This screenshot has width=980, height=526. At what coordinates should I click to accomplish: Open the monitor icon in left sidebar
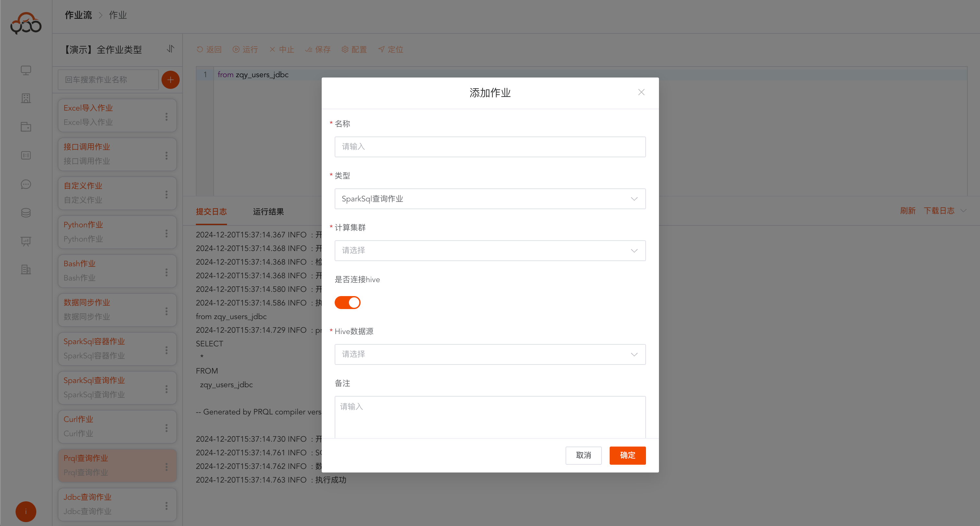pyautogui.click(x=26, y=70)
